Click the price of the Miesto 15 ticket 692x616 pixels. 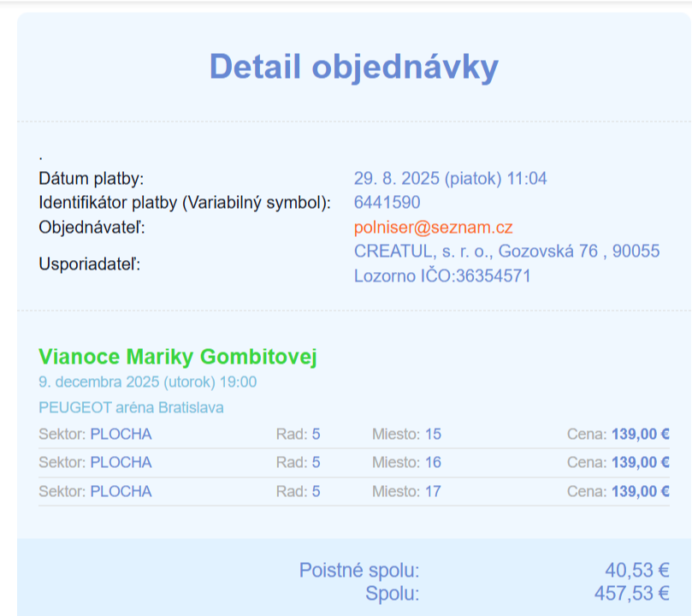pyautogui.click(x=640, y=434)
